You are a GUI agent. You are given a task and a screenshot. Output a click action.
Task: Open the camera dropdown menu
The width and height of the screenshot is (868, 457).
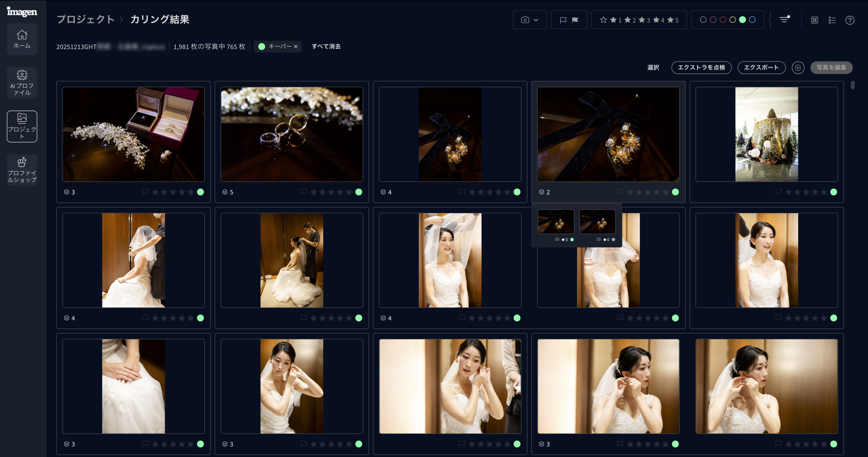click(x=529, y=20)
